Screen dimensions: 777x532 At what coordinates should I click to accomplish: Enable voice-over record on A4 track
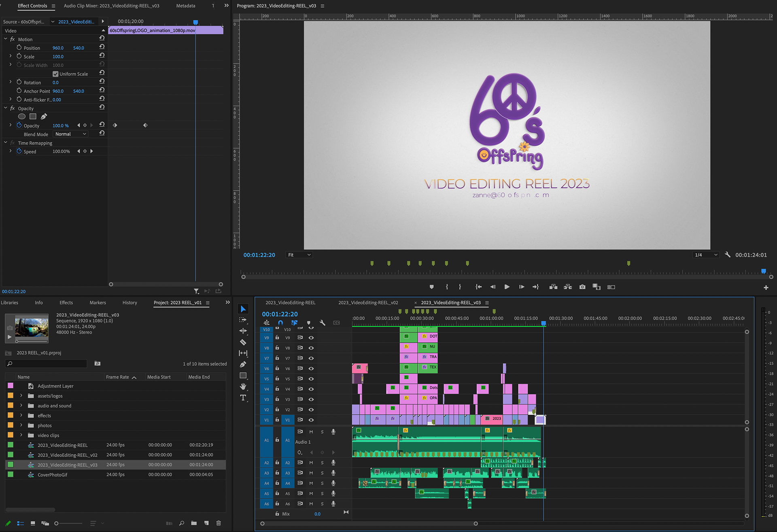click(333, 483)
